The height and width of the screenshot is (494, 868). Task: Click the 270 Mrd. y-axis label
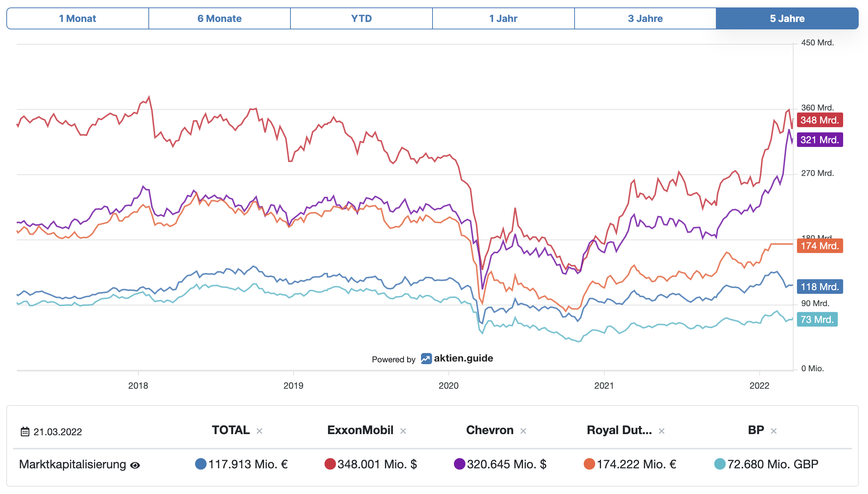(x=817, y=173)
